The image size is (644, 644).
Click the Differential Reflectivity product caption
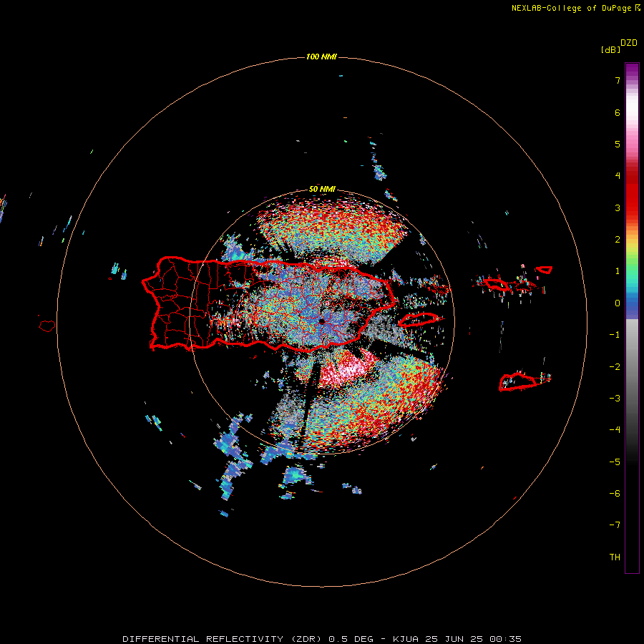[x=322, y=639]
